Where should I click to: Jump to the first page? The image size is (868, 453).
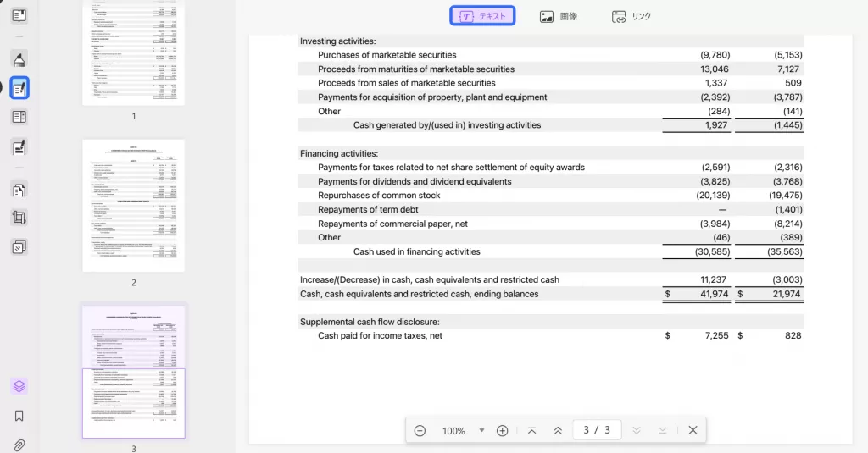tap(532, 430)
